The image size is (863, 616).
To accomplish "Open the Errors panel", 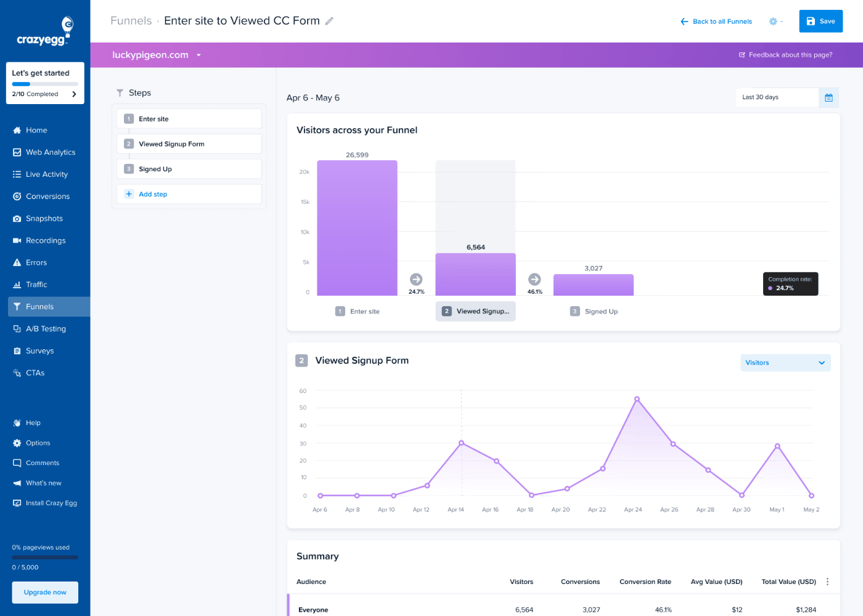I will [x=36, y=262].
